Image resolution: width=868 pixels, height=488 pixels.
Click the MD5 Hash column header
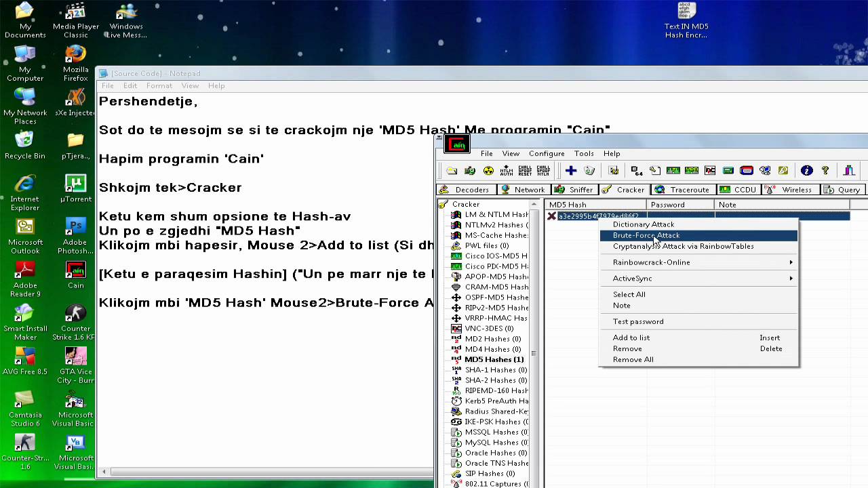[596, 205]
